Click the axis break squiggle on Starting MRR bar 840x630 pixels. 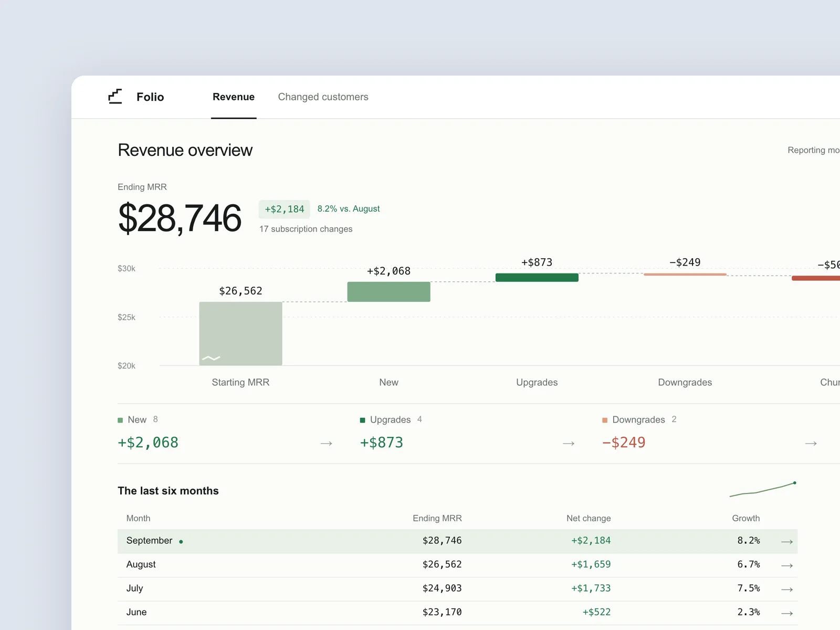(x=211, y=358)
